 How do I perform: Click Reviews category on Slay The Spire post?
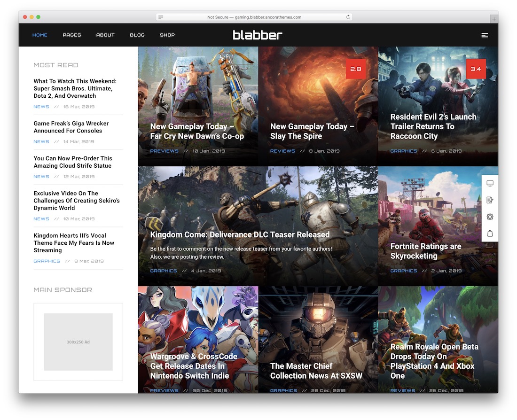pos(282,151)
